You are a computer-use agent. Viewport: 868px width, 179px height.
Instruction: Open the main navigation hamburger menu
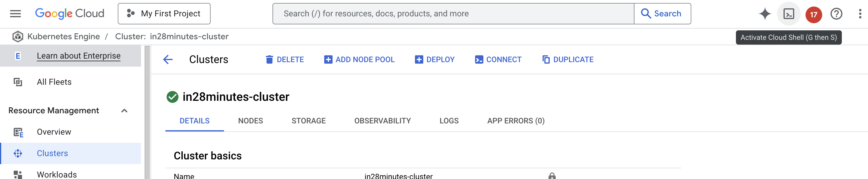[15, 14]
